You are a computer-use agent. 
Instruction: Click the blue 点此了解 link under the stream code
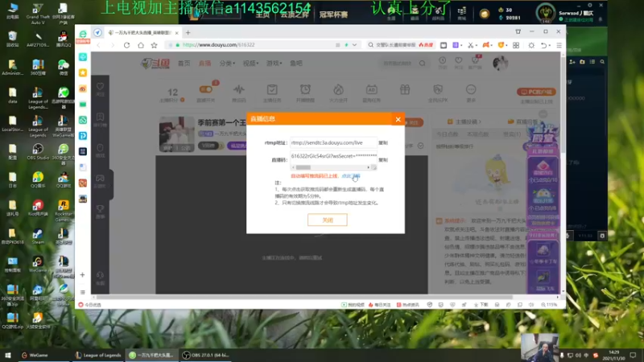351,176
